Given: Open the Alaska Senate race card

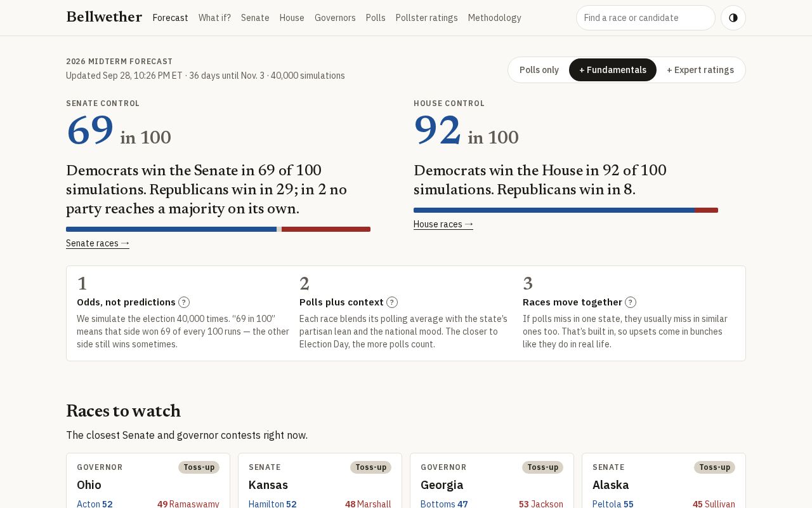Looking at the screenshot, I should pyautogui.click(x=664, y=481).
